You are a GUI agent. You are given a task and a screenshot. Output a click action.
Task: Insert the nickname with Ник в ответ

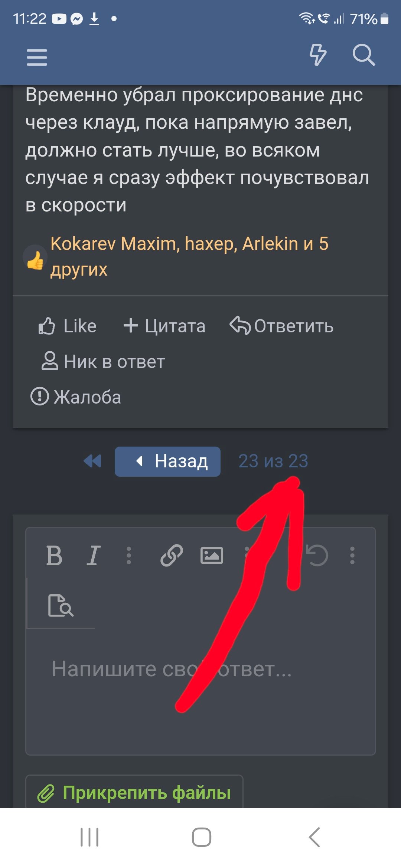coord(103,362)
